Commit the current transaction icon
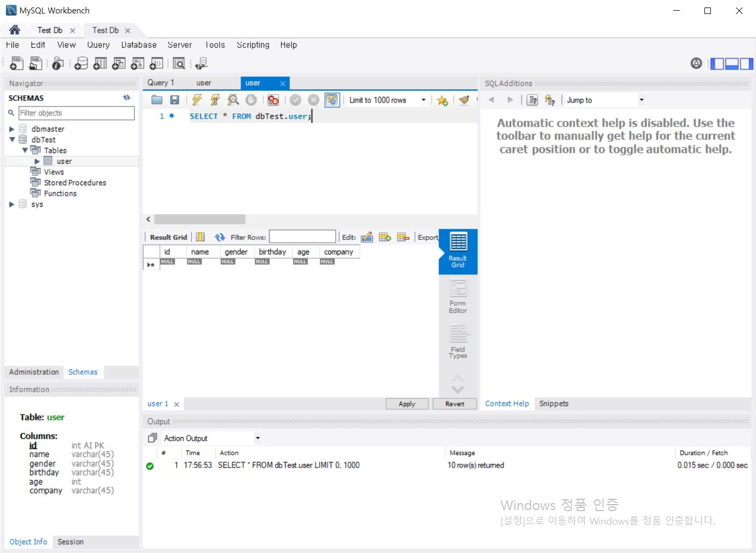Screen dimensions: 756x553 pyautogui.click(x=295, y=100)
